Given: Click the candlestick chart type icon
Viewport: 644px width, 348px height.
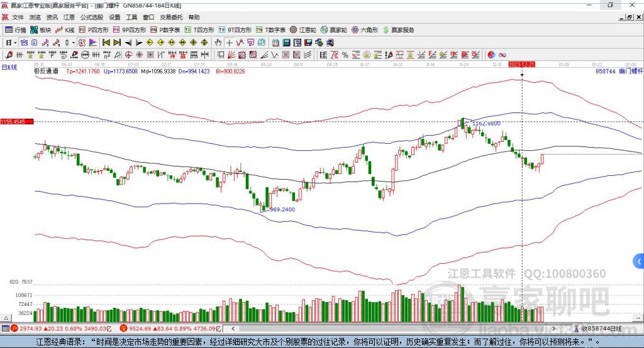Looking at the screenshot, I should coord(67,43).
